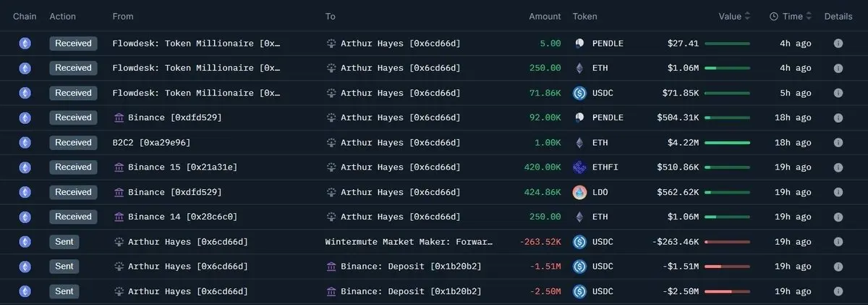Open details info icon for 424.86K LDO row

[x=838, y=192]
